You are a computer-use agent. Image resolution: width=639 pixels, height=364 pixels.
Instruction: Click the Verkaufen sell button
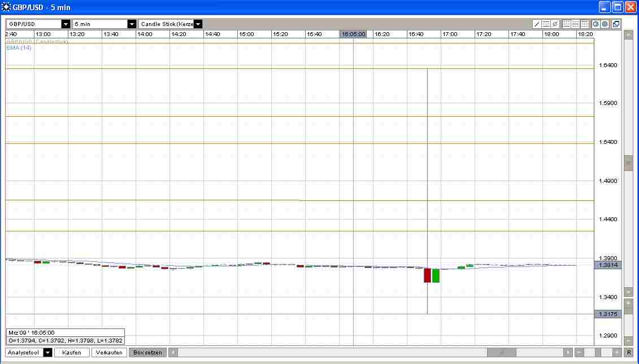pos(109,353)
